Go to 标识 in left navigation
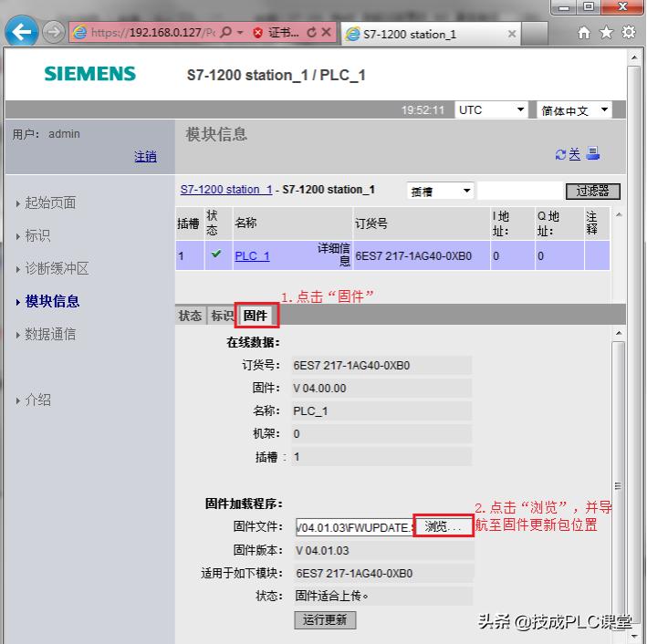 point(37,235)
